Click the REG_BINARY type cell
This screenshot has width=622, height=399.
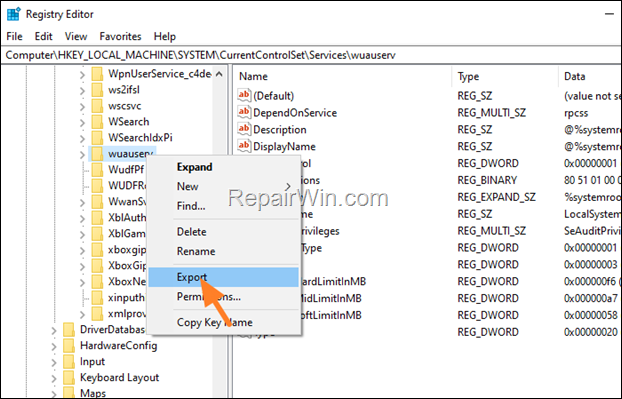point(487,180)
